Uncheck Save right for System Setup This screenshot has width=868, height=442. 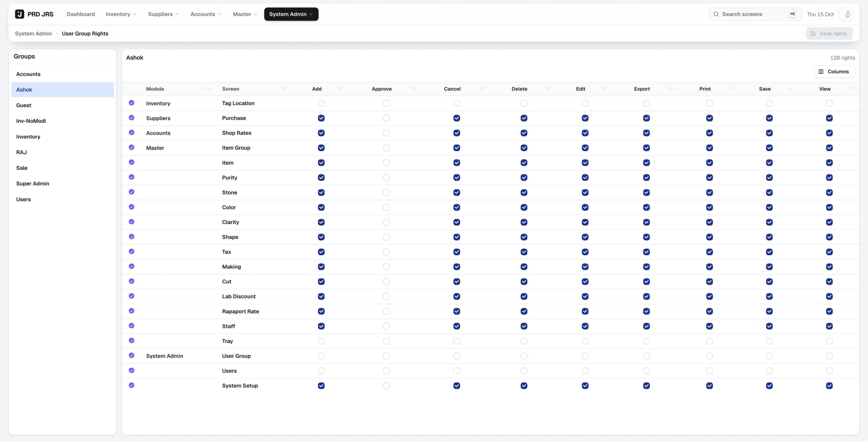pos(769,386)
